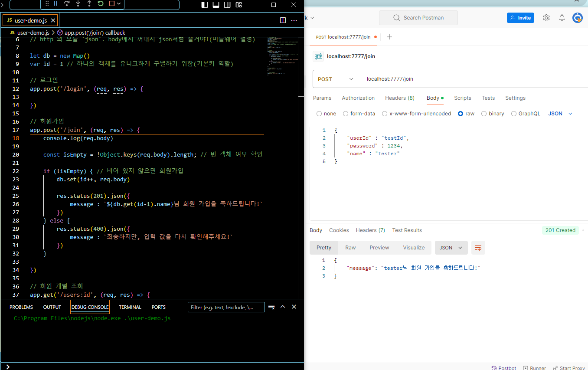Screen dimensions: 588x370
Task: Open the request Headers (8) tab
Action: pos(400,98)
